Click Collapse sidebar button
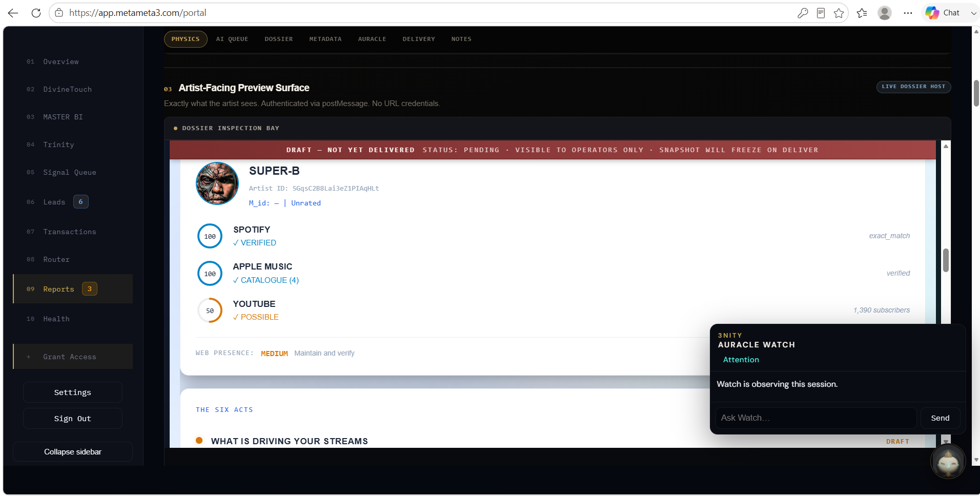 [73, 452]
